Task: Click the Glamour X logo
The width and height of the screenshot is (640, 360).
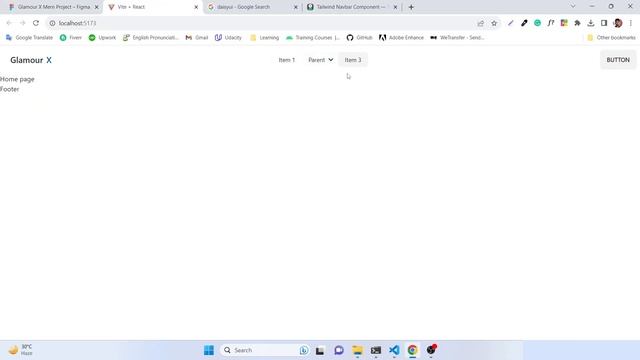Action: point(31,60)
